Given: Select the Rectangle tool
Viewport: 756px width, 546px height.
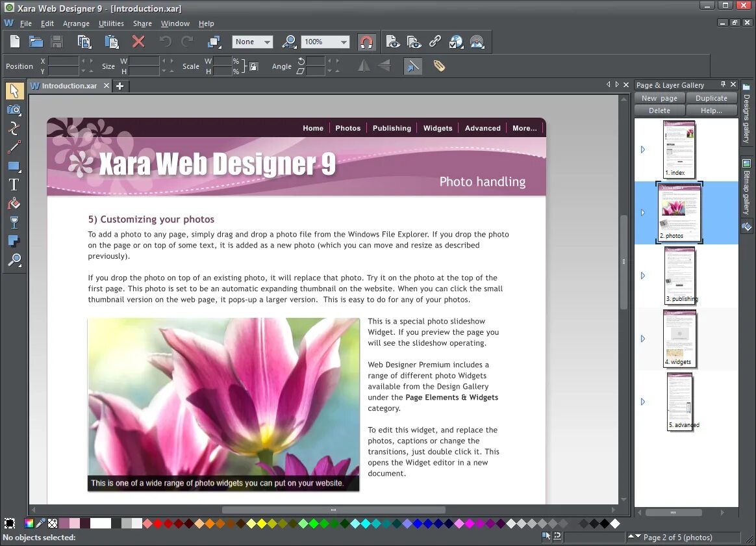Looking at the screenshot, I should [14, 166].
